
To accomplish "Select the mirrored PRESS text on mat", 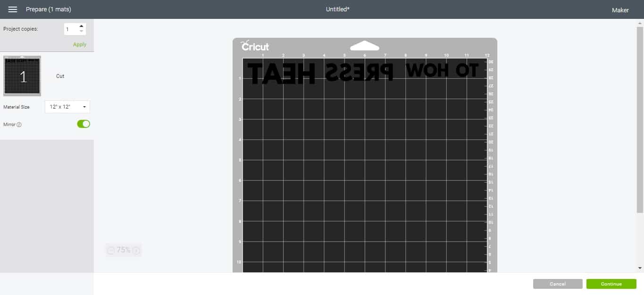I will 359,73.
